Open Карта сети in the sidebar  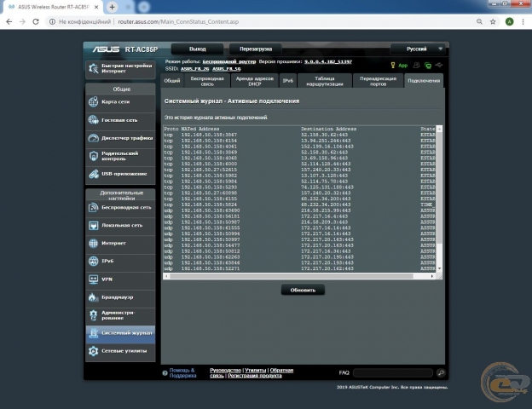119,101
